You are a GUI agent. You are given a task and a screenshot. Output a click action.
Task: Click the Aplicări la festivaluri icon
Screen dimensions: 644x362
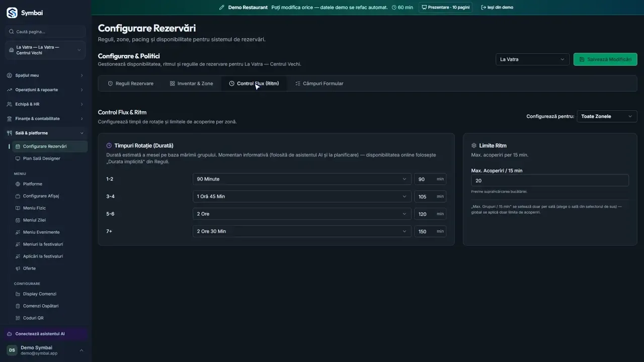(18, 256)
